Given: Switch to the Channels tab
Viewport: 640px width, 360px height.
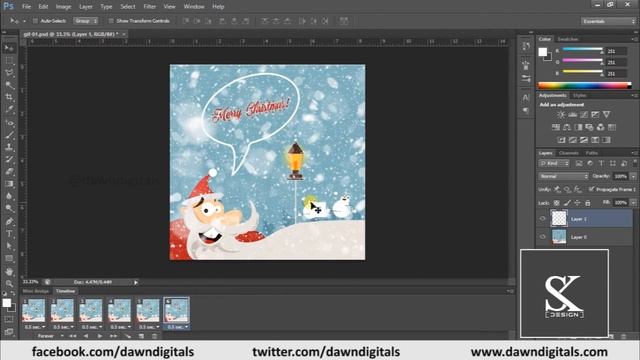Looking at the screenshot, I should tap(569, 153).
